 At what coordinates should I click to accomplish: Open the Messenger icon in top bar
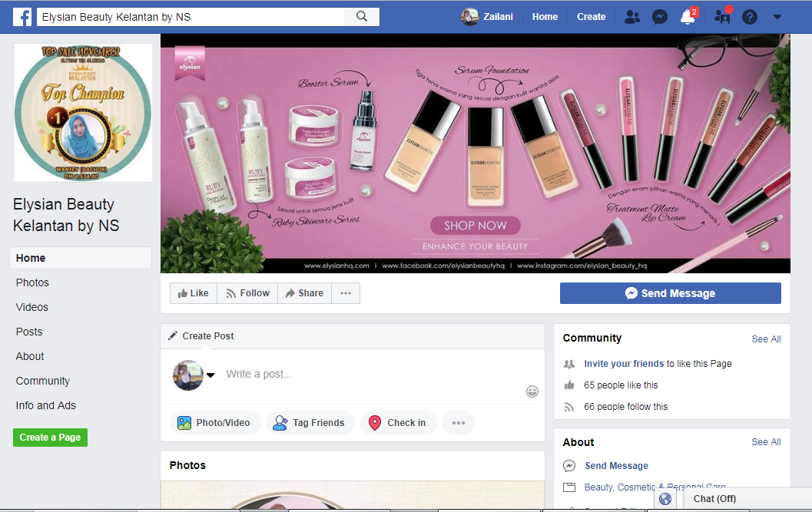point(659,17)
